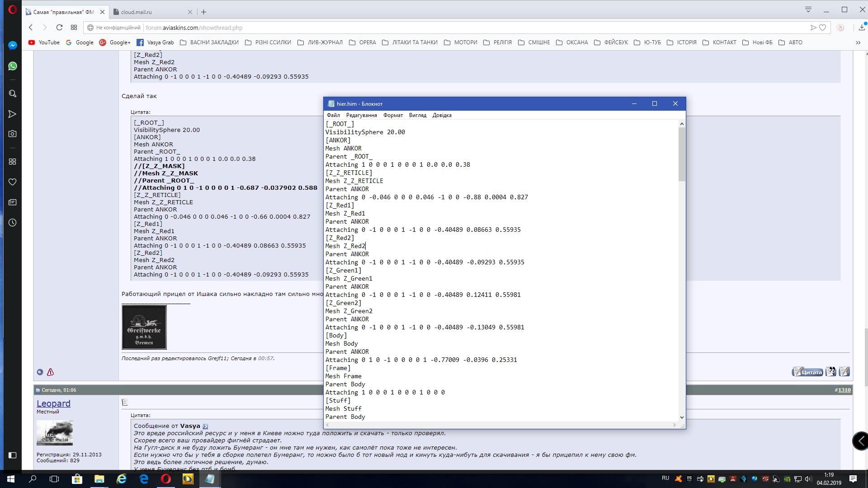
Task: Open File Explorer from the taskbar
Action: click(x=99, y=479)
